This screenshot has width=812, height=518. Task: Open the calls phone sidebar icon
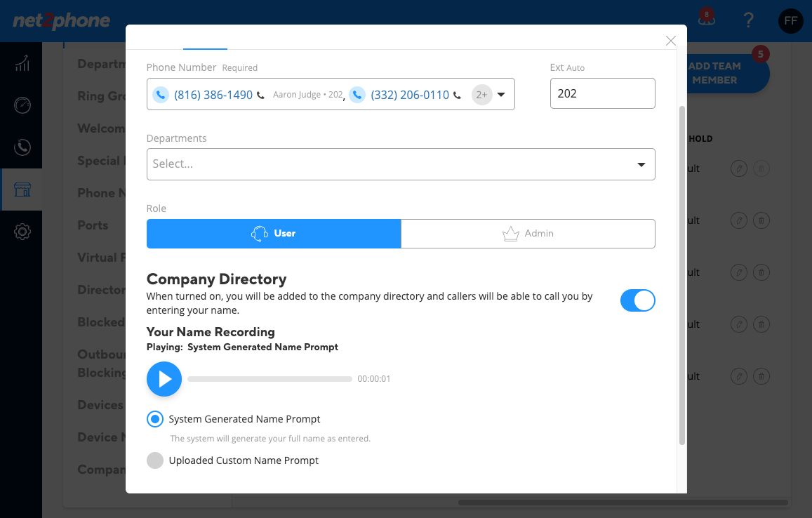click(x=22, y=147)
